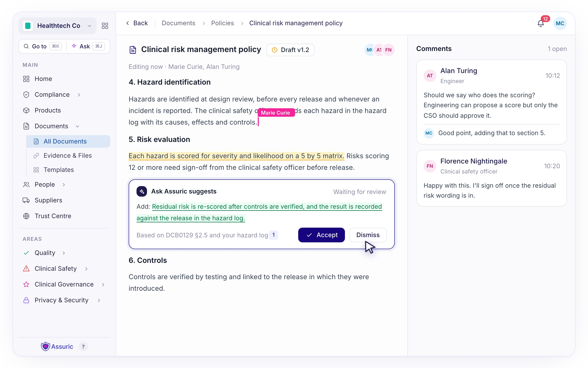Dismiss the Ask Assuric suggestion
The image size is (588, 368).
click(x=368, y=235)
